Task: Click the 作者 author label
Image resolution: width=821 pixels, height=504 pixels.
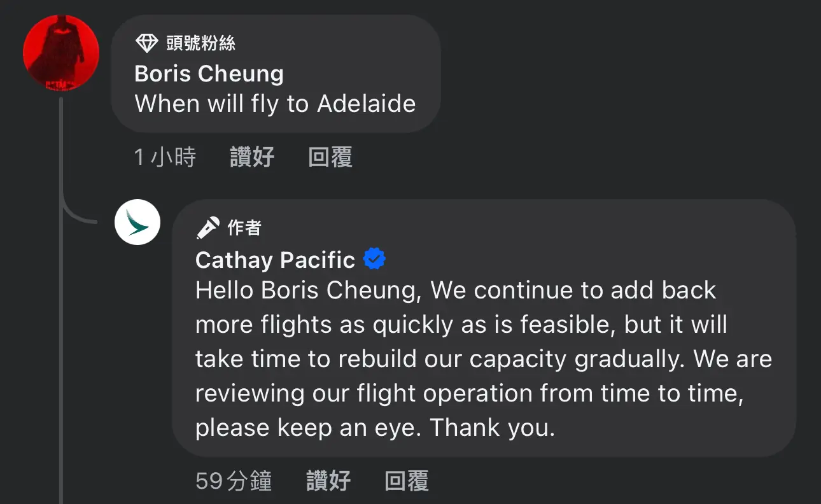Action: 244,228
